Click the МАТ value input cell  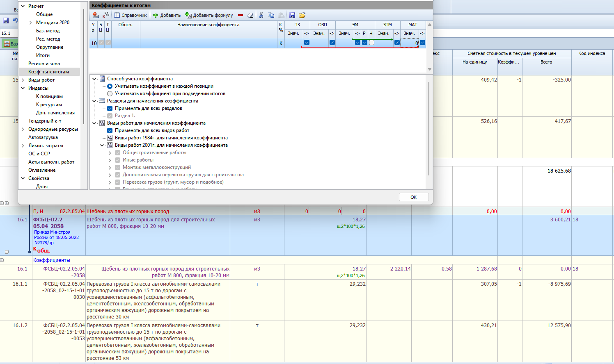(409, 43)
